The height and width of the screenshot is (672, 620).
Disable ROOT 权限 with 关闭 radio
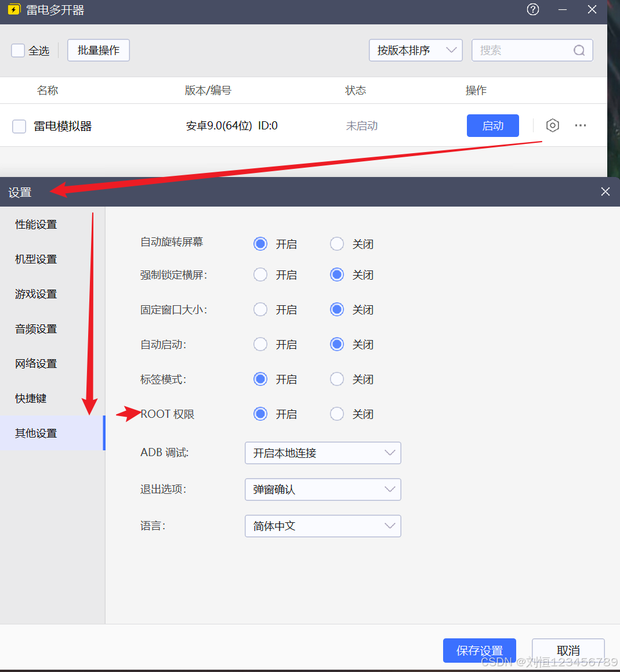[x=337, y=414]
